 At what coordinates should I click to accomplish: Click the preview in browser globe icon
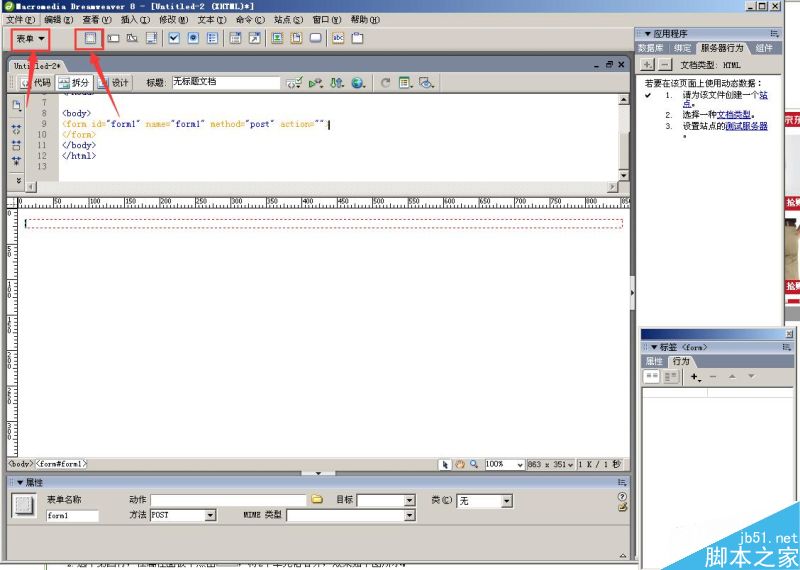pyautogui.click(x=357, y=83)
